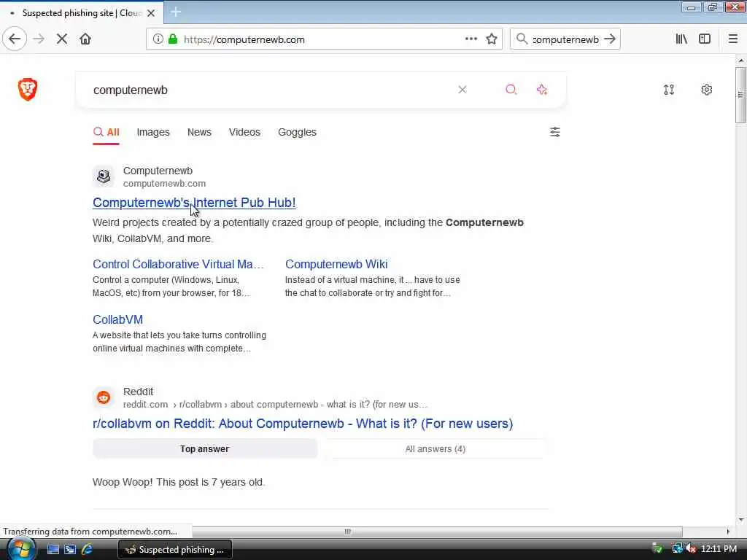Open the Firefox home page
The width and height of the screenshot is (747, 560).
85,39
